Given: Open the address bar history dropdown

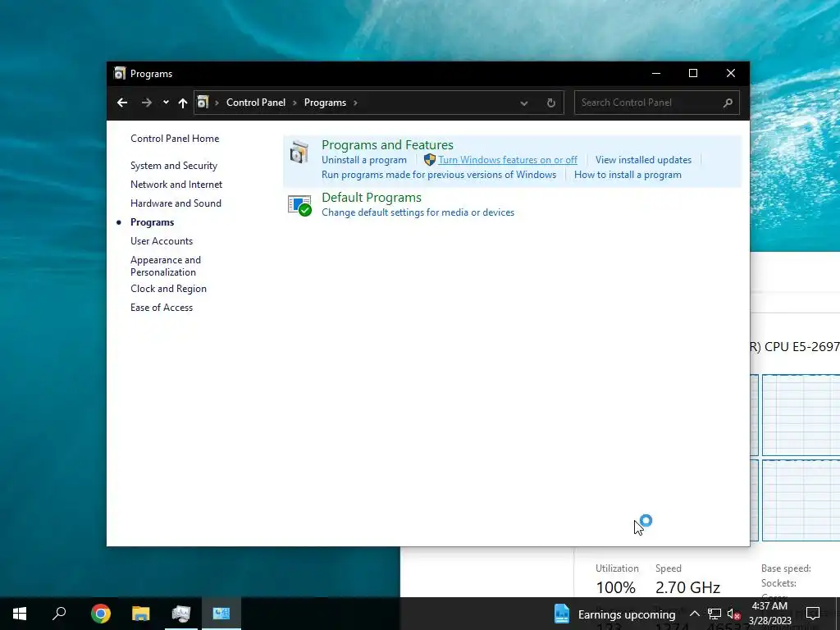Looking at the screenshot, I should point(524,103).
